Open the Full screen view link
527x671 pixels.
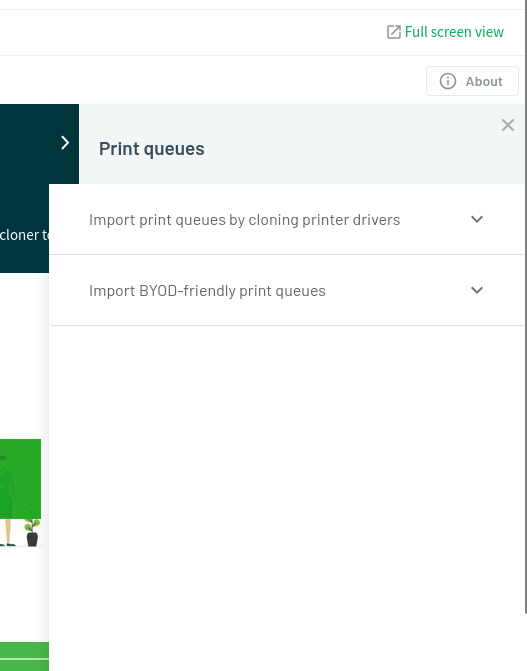pos(445,32)
